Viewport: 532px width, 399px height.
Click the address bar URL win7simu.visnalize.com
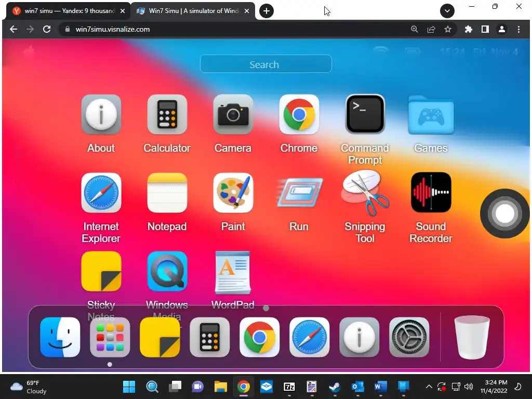pyautogui.click(x=113, y=29)
